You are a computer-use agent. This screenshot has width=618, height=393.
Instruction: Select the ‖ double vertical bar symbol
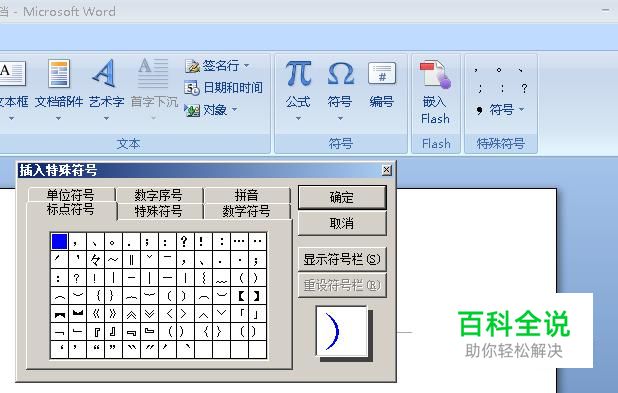131,260
